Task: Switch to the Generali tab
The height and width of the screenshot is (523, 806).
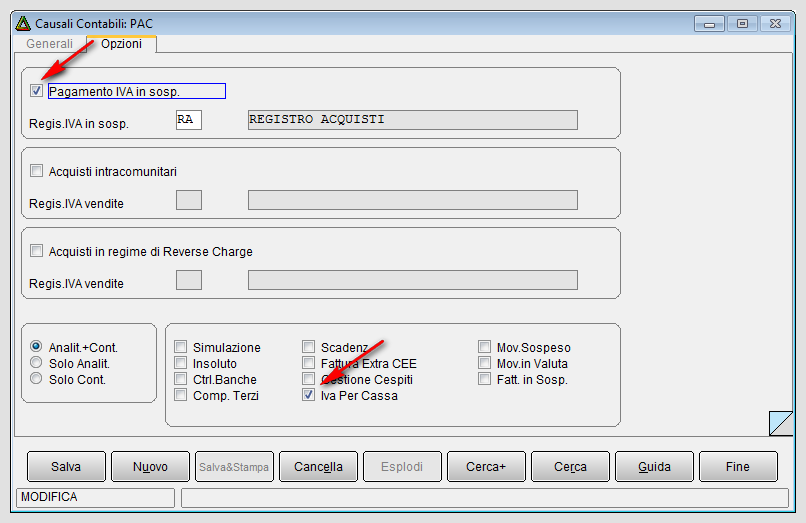Action: 49,44
